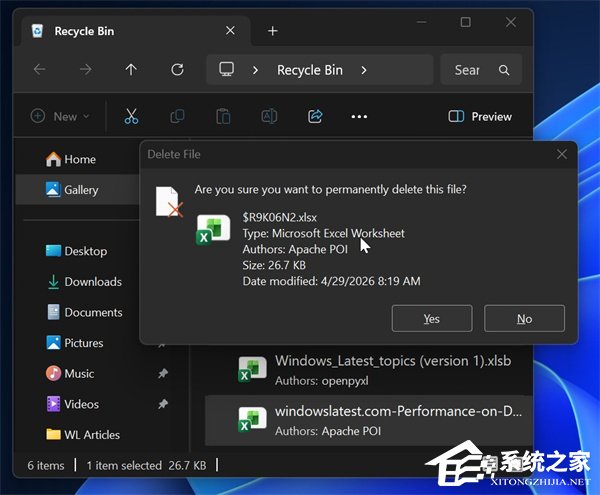Click the search magnifier icon
The height and width of the screenshot is (495, 600).
[504, 70]
